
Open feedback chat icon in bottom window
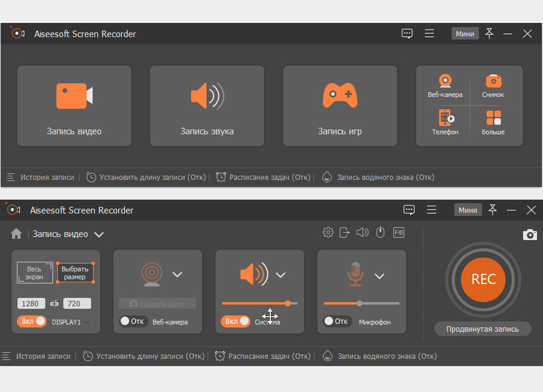tap(409, 210)
